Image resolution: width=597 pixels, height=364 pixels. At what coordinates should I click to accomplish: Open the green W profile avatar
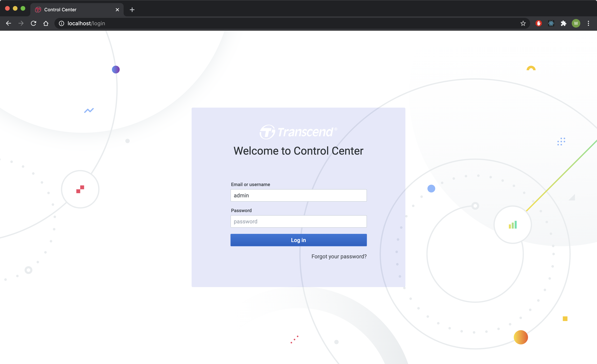click(x=576, y=23)
